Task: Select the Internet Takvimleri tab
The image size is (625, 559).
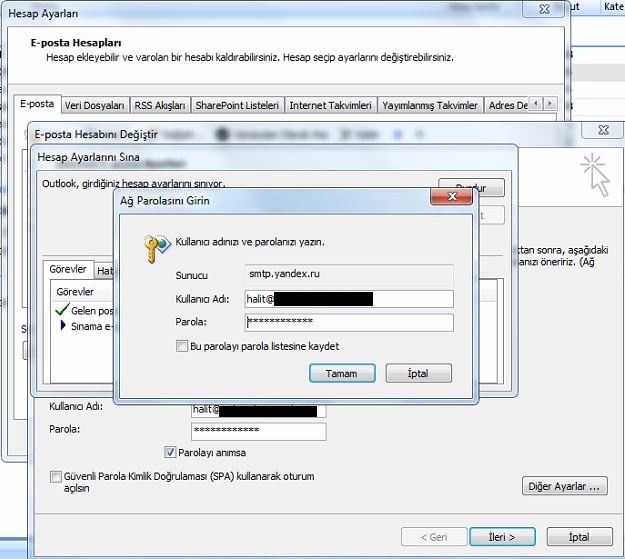Action: click(x=330, y=105)
